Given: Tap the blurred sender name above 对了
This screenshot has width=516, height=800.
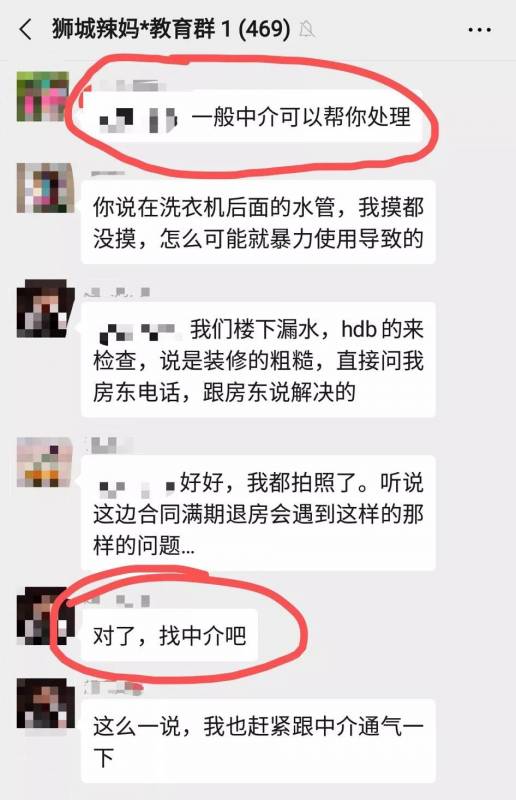Looking at the screenshot, I should pyautogui.click(x=120, y=601).
